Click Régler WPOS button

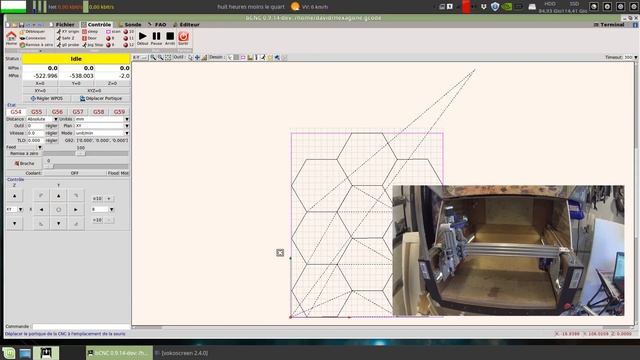click(x=47, y=98)
